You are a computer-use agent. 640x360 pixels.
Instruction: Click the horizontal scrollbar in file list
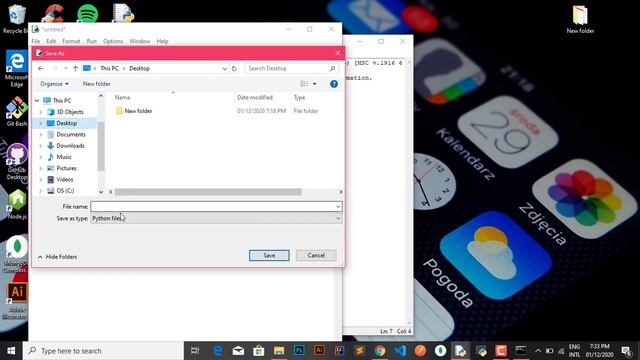tap(208, 192)
